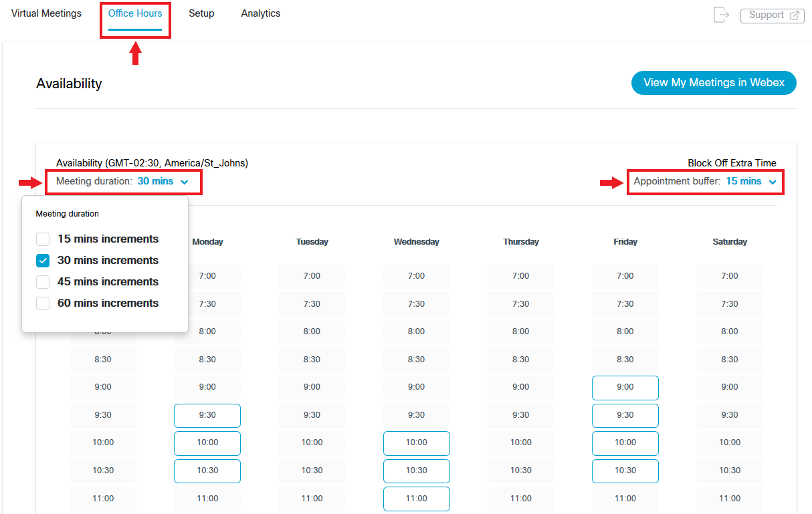Deselect the Monday 9:30 time slot
Viewport: 812px width, 514px height.
(x=207, y=415)
